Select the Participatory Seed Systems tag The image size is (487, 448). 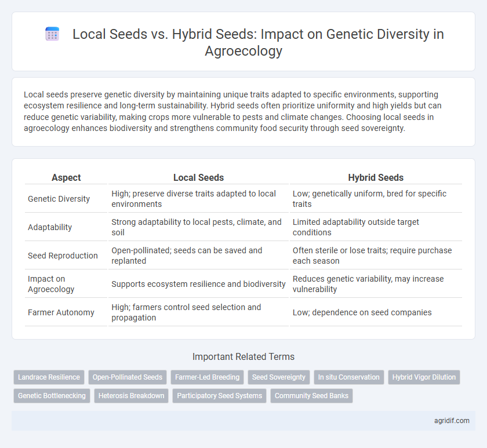point(219,395)
